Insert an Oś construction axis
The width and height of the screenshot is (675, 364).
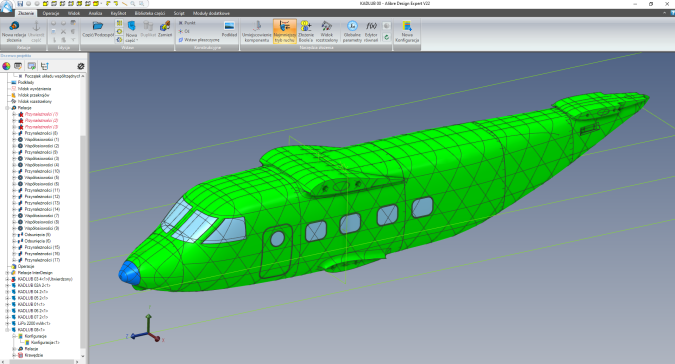[x=184, y=31]
